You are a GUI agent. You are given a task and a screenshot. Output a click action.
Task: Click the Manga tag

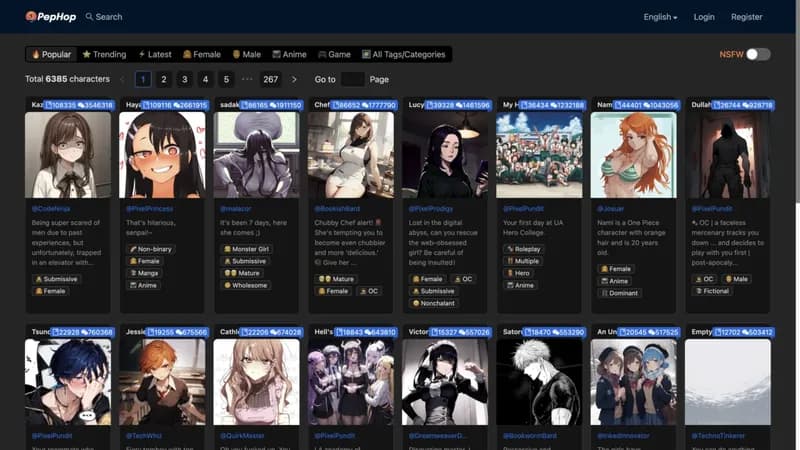coord(144,273)
